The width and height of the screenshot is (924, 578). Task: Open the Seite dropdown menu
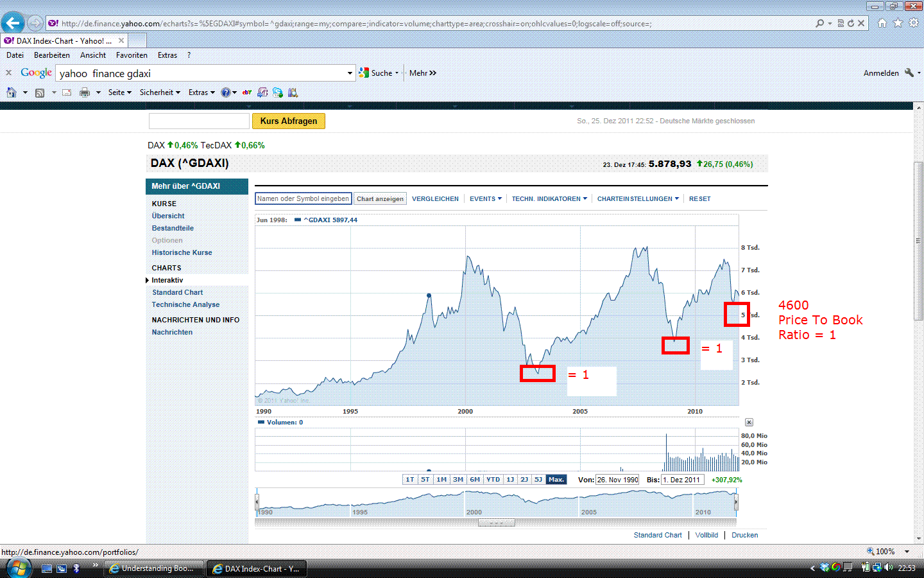tap(120, 92)
